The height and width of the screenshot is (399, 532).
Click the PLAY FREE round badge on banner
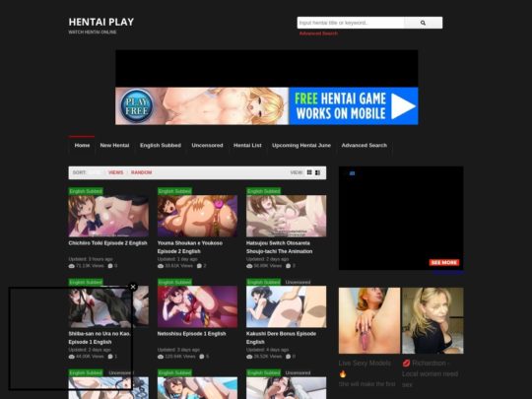click(x=137, y=106)
